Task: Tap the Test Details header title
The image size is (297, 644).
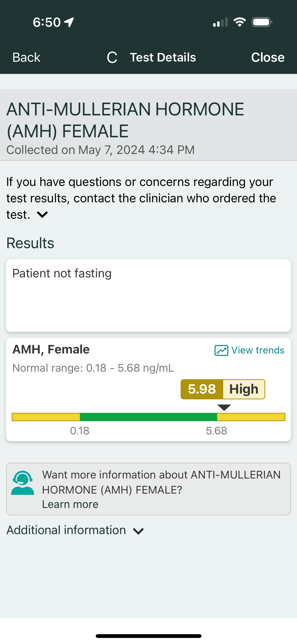Action: point(163,57)
